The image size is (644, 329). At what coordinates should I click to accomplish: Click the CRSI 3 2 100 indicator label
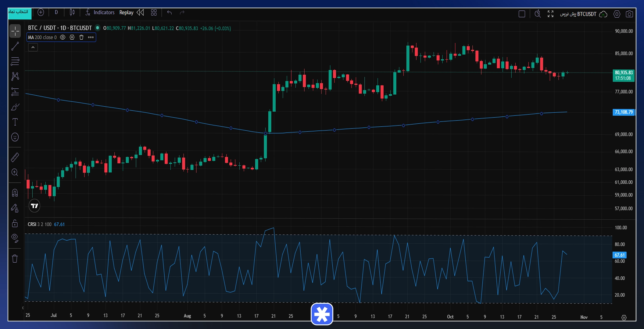40,225
